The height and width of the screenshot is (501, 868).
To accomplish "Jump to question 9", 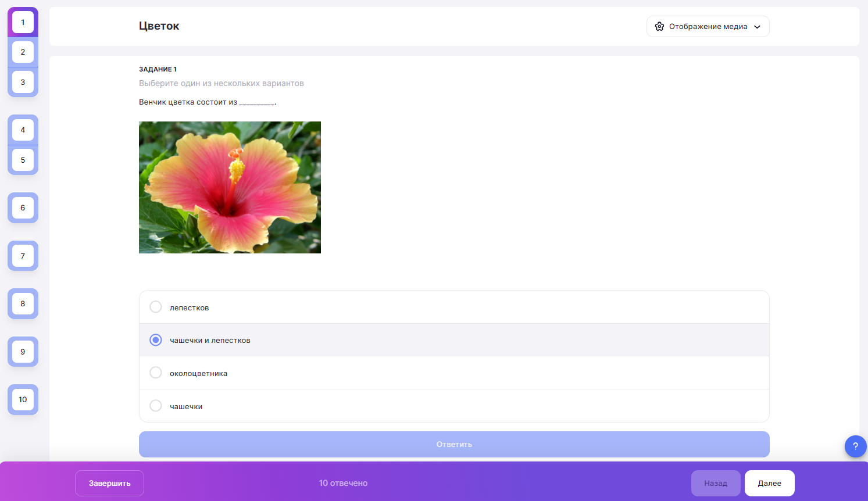I will pos(23,352).
